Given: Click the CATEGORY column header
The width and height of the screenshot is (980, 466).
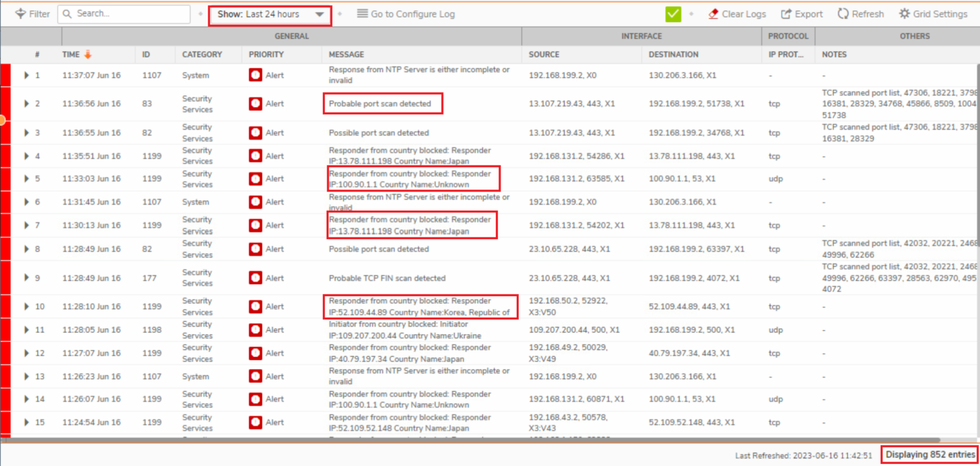Looking at the screenshot, I should pyautogui.click(x=202, y=54).
